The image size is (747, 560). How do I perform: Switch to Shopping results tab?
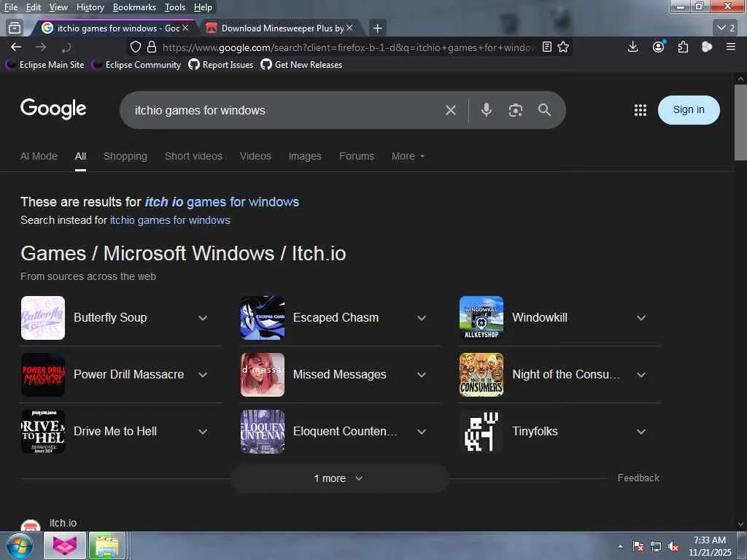[x=125, y=156]
